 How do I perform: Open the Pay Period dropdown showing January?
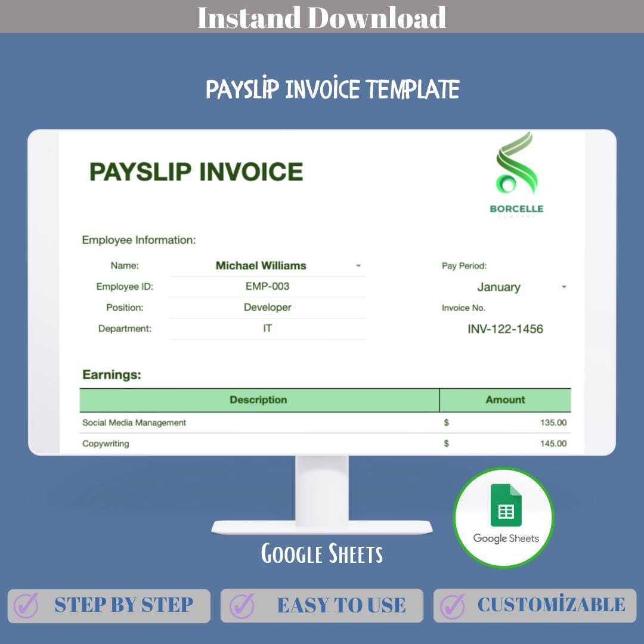pyautogui.click(x=500, y=287)
